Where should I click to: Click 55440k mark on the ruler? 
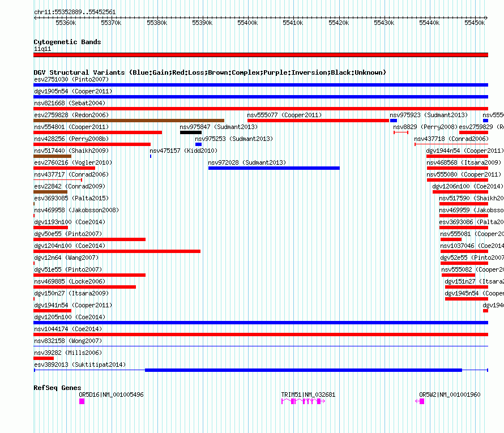click(x=429, y=23)
